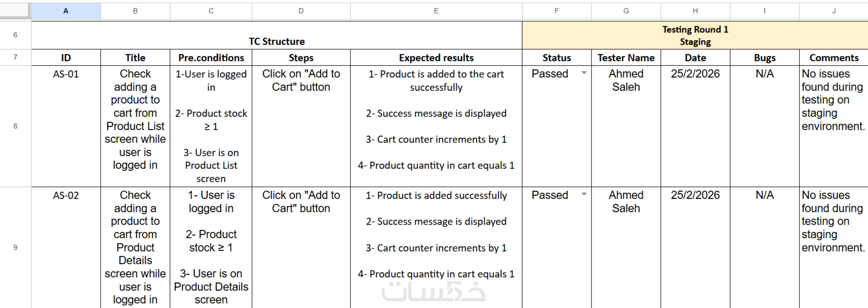Image resolution: width=868 pixels, height=308 pixels.
Task: Select the "Tester Name" header cell
Action: click(x=626, y=58)
